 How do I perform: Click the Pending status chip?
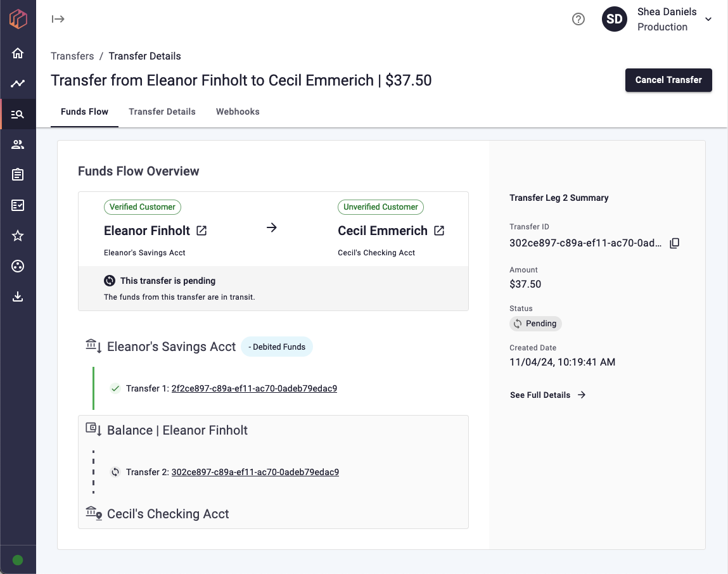point(535,324)
